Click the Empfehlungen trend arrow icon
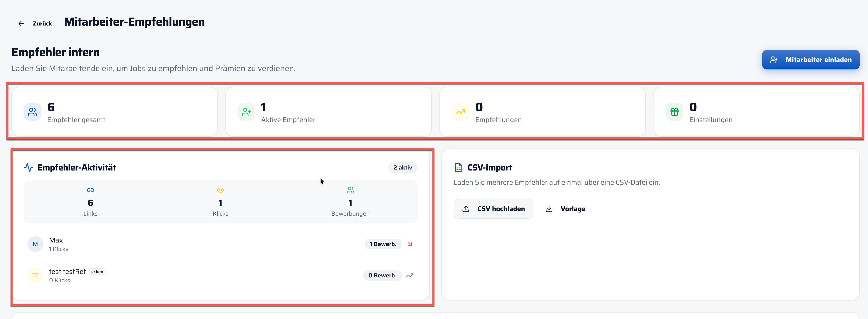 (460, 112)
